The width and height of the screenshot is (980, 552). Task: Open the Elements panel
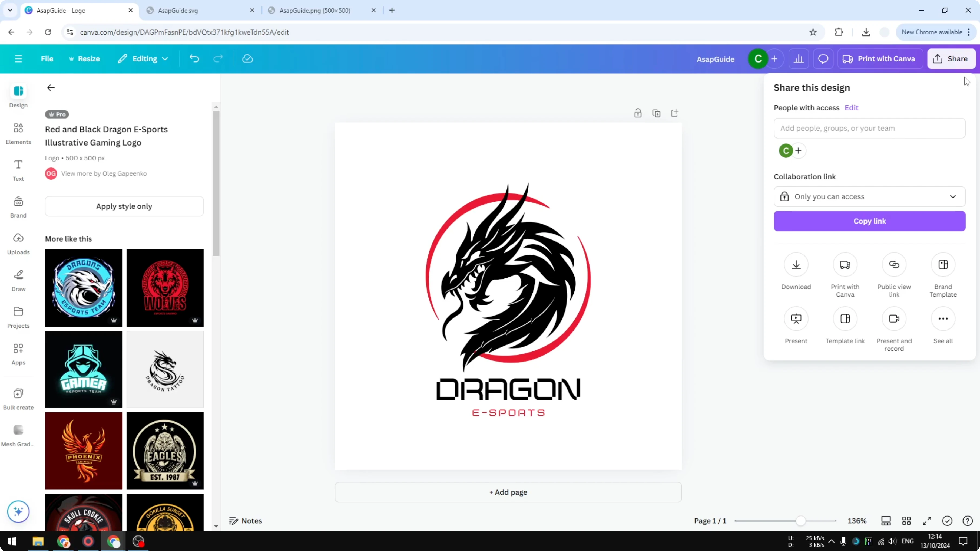point(18,133)
